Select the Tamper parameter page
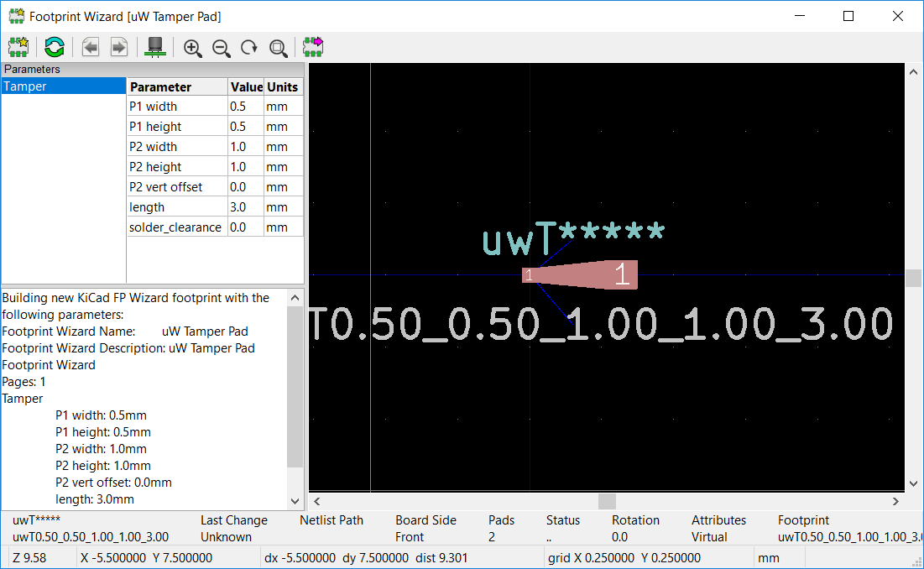 (x=63, y=86)
